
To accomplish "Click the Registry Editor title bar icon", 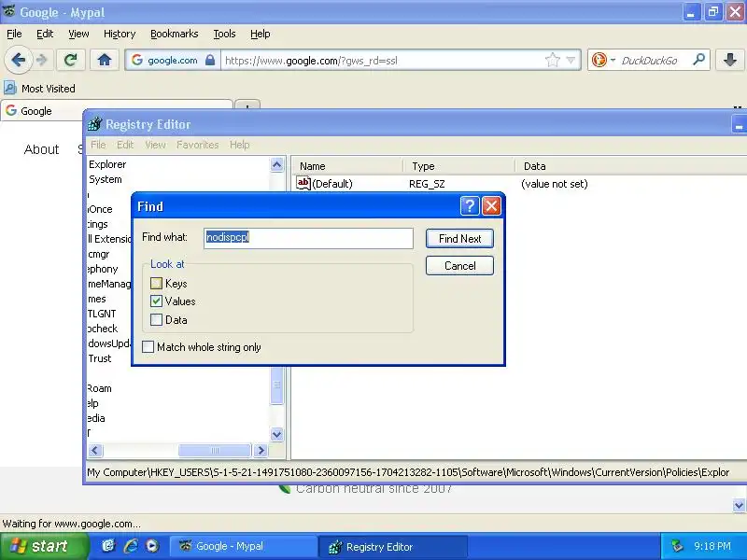I will point(95,124).
